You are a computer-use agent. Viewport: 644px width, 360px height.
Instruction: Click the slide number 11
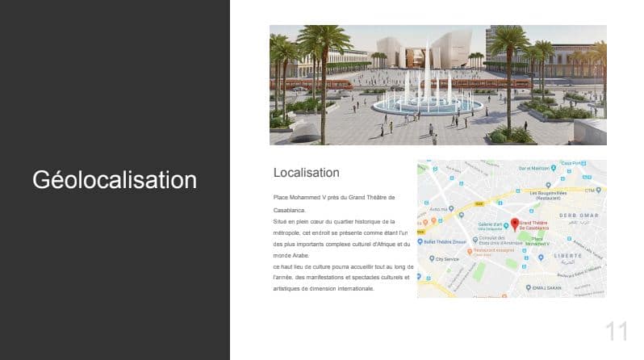[x=617, y=331]
